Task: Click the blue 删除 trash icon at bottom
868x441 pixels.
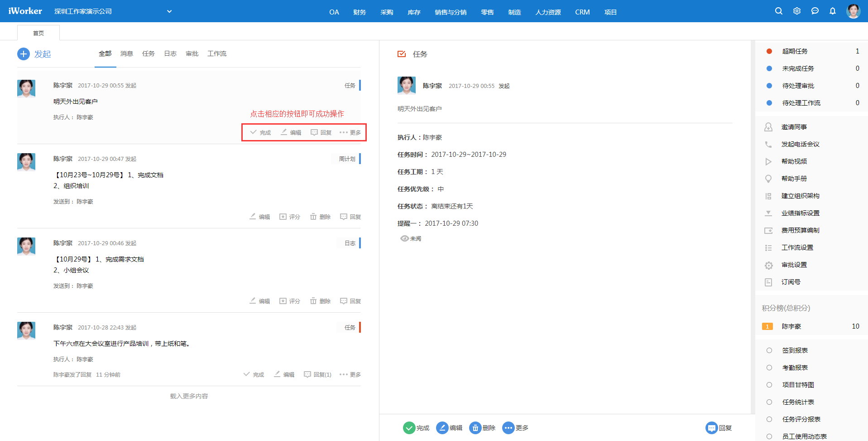Action: tap(475, 428)
